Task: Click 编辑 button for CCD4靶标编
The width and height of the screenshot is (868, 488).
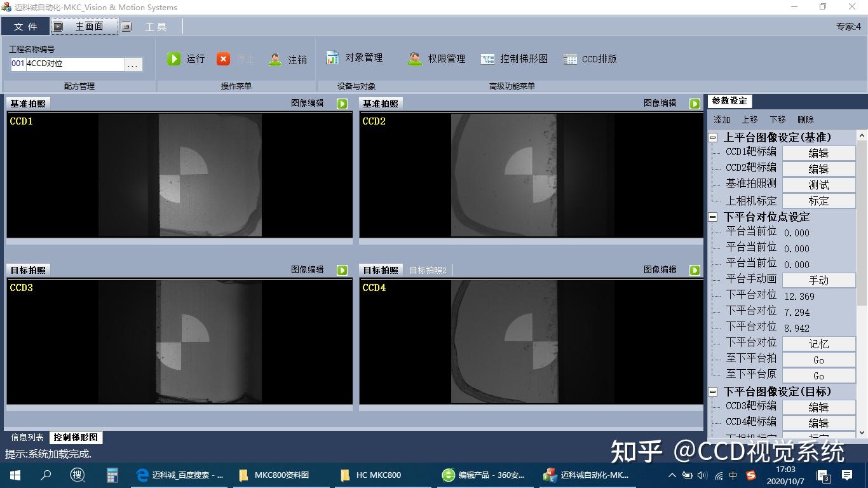Action: (x=818, y=423)
